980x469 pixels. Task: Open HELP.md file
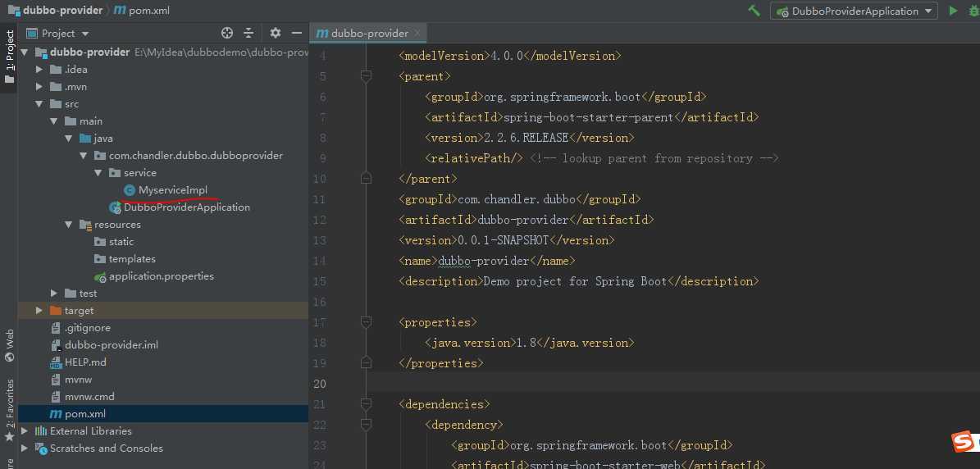[x=86, y=362]
